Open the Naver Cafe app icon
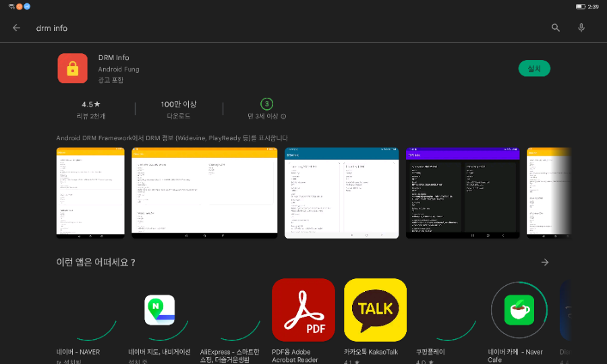Viewport: 607px width, 364px height. pyautogui.click(x=519, y=310)
